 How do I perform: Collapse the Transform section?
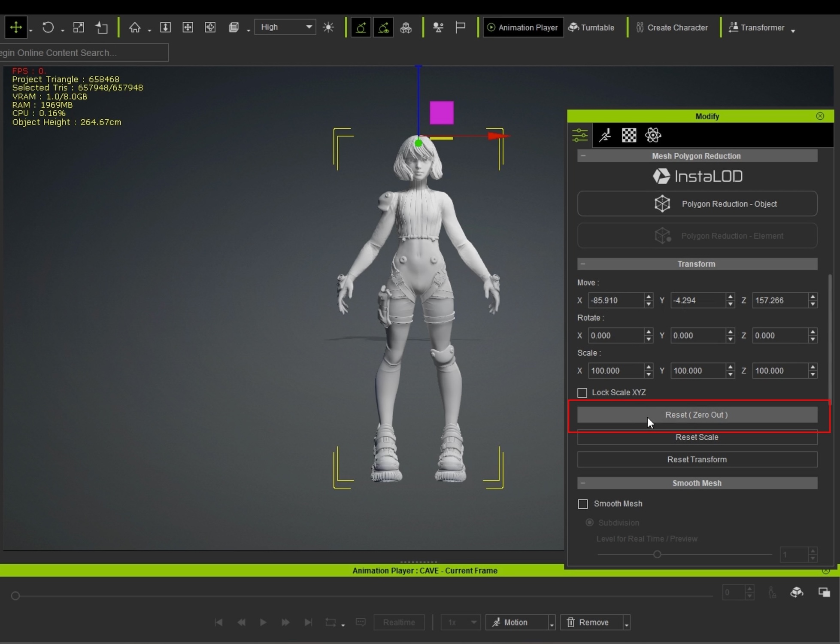click(583, 264)
